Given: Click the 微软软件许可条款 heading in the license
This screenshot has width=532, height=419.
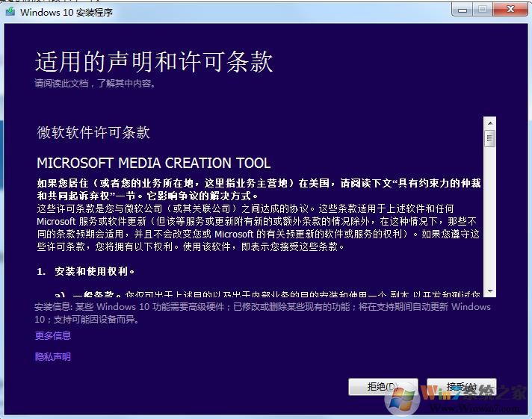Looking at the screenshot, I should pos(93,133).
